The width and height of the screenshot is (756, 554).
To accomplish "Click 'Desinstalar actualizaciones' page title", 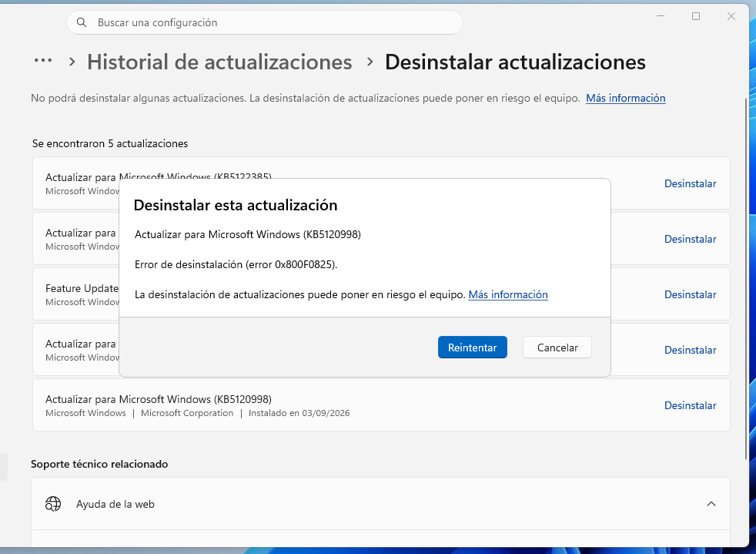I will tap(515, 62).
